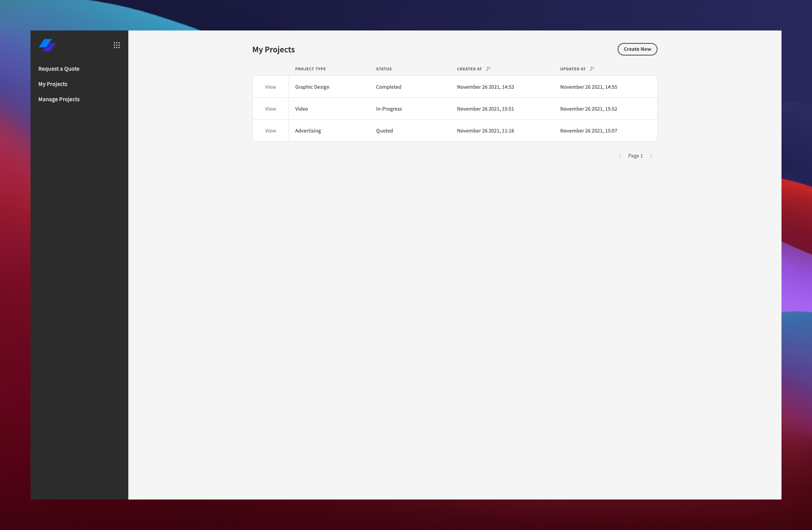
Task: Navigate to next page using arrow
Action: click(x=651, y=156)
